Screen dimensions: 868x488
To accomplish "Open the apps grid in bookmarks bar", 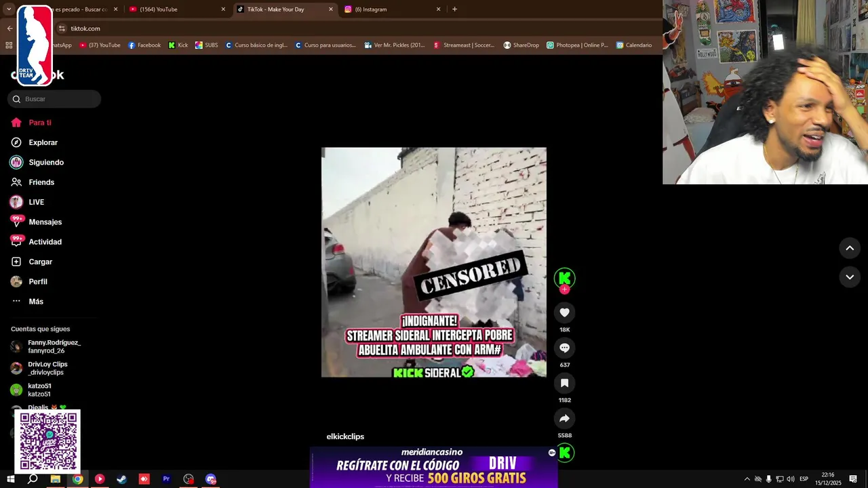I will 9,45.
